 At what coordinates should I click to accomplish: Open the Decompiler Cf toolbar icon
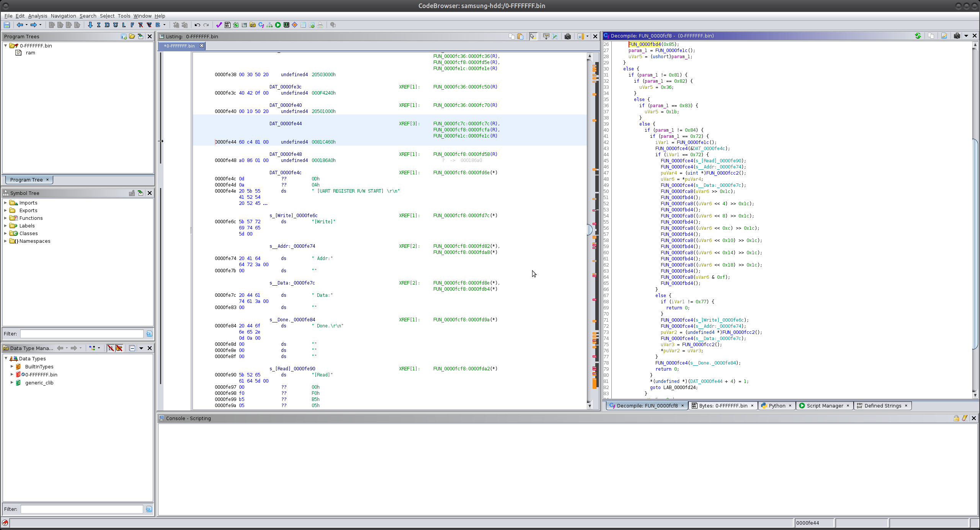(x=261, y=25)
